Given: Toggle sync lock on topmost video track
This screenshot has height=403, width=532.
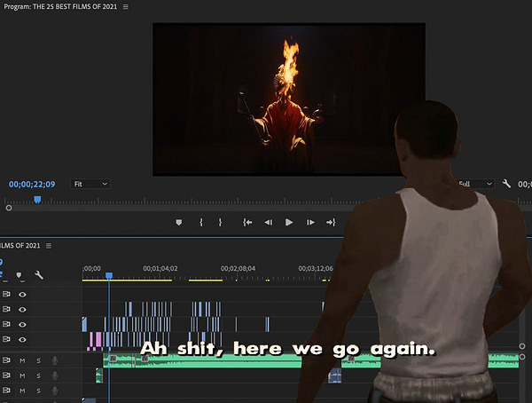Looking at the screenshot, I should point(6,294).
